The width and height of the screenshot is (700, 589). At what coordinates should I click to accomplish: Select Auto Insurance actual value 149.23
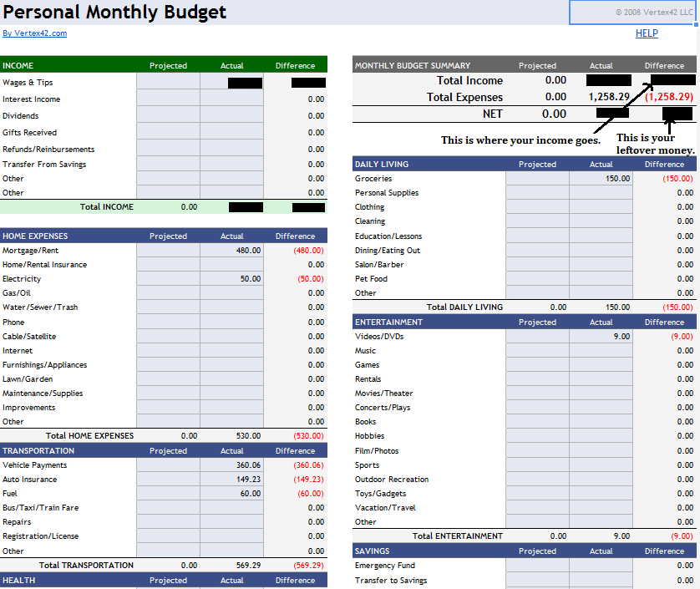pos(231,480)
